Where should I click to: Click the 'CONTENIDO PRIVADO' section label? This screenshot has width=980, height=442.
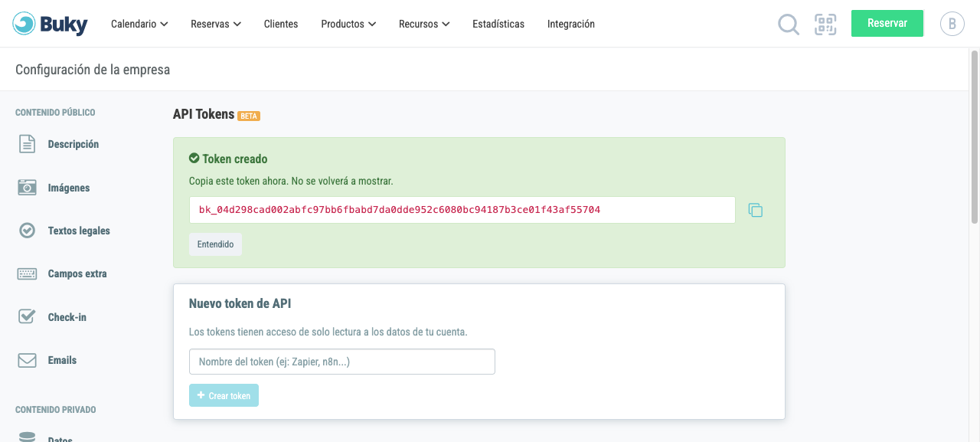[56, 410]
